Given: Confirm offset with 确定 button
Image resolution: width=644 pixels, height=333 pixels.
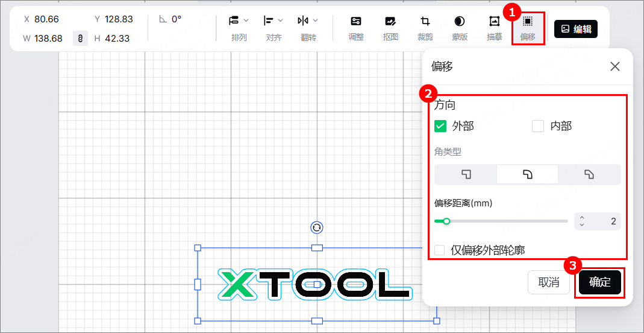Looking at the screenshot, I should pos(599,282).
